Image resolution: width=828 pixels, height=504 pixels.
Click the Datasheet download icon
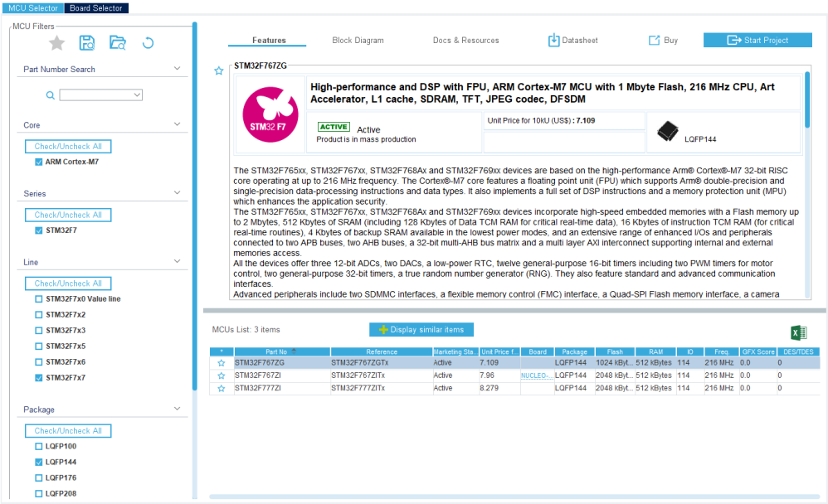553,40
